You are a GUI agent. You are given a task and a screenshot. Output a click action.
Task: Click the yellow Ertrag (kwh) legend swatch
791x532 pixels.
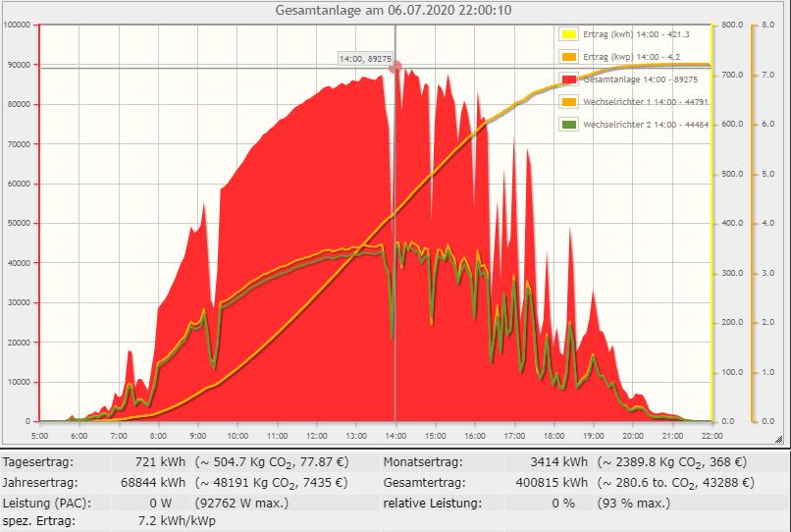[x=568, y=34]
